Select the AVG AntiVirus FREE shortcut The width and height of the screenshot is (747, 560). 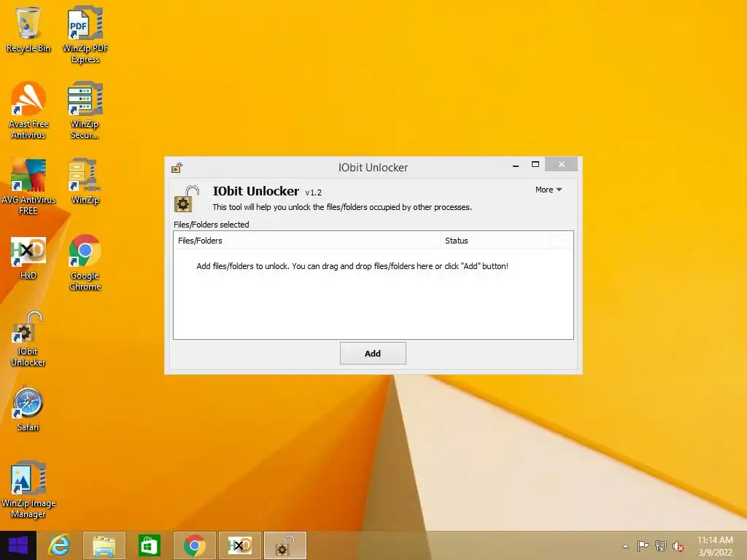pos(28,186)
